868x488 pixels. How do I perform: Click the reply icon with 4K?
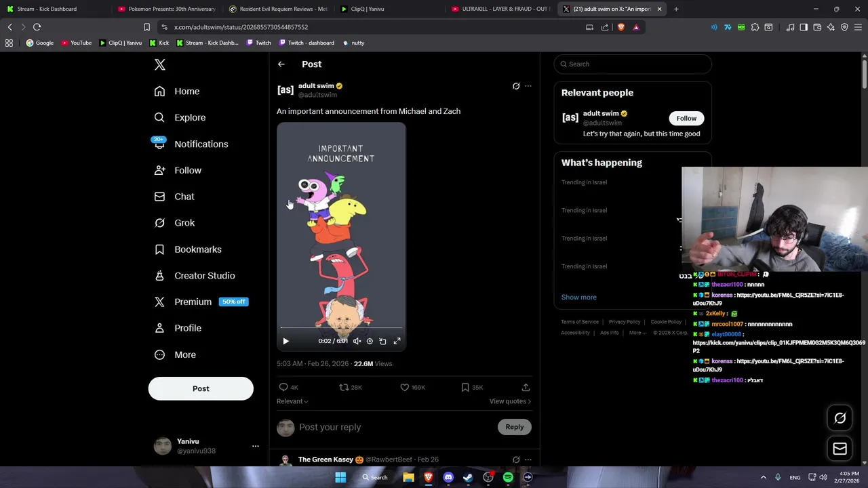tap(288, 387)
